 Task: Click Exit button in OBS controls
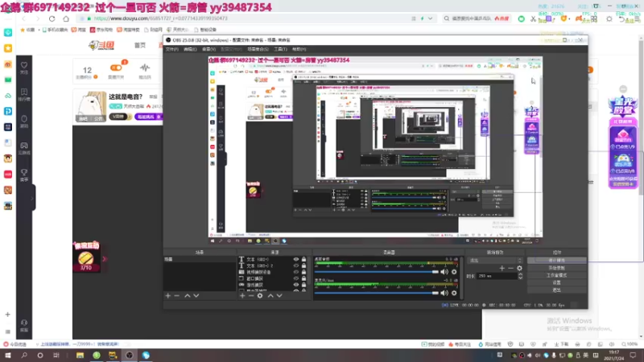point(557,290)
